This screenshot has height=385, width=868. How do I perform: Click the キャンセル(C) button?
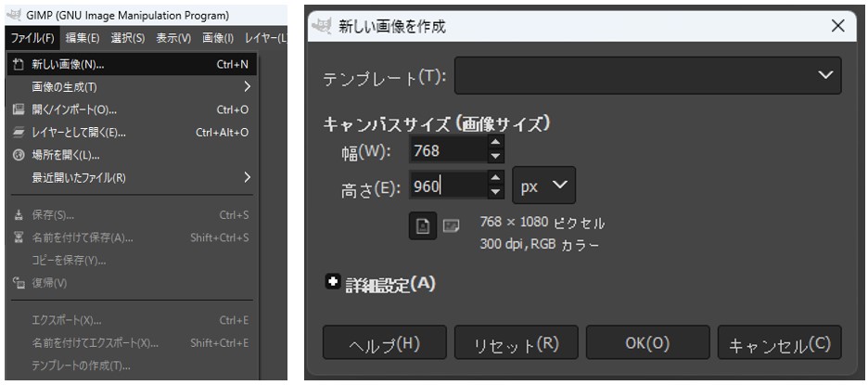[x=779, y=342]
